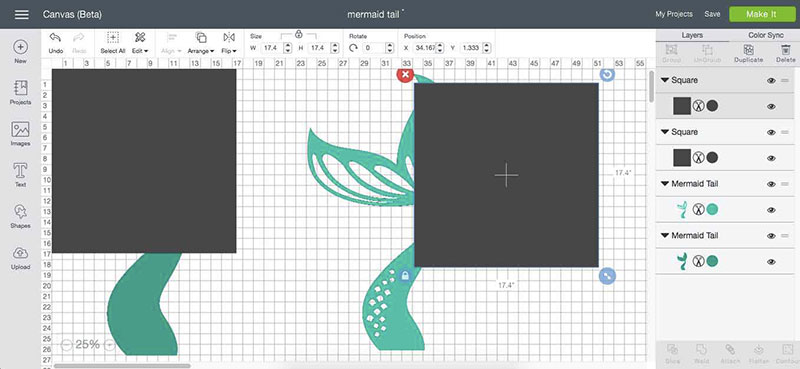Click the dark color swatch of second Square
This screenshot has height=369, width=800.
[x=712, y=158]
